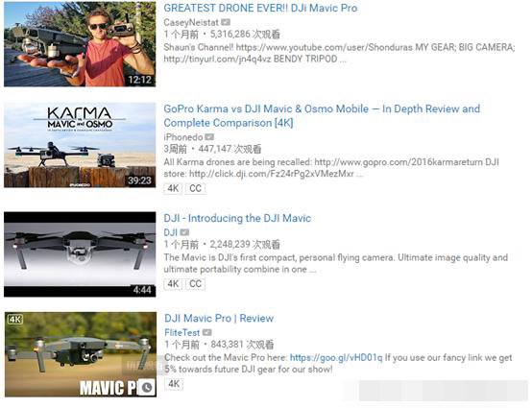Viewport: 532px width, 408px height.
Task: Click description 'The Mavic is DJI's first compact'
Action: [x=335, y=264]
